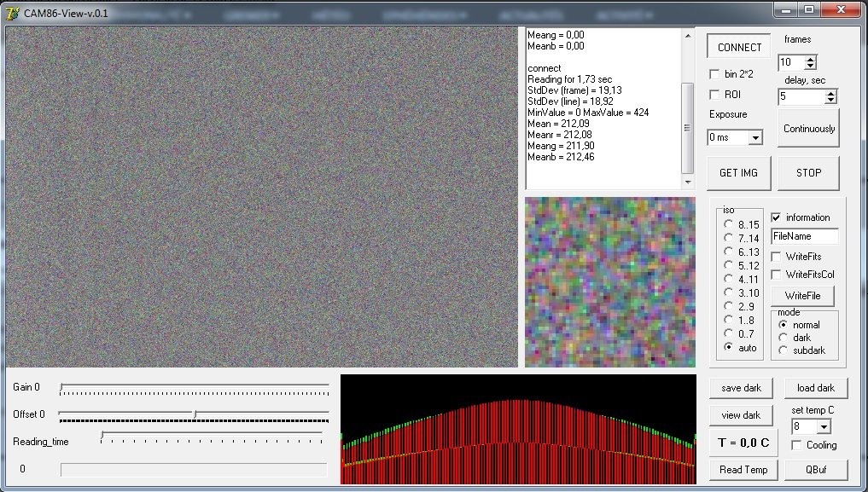
Task: Click the CAM86-View app icon in title bar
Action: (12, 12)
